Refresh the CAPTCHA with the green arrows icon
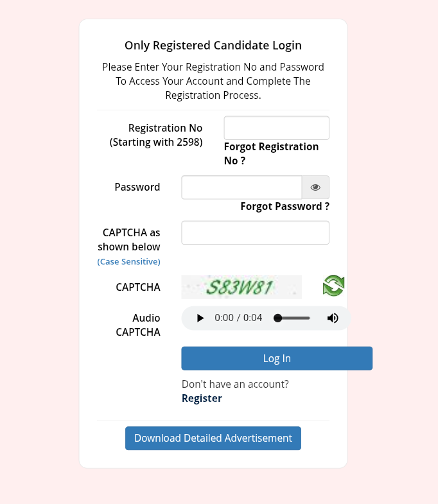Image resolution: width=438 pixels, height=504 pixels. [x=333, y=286]
